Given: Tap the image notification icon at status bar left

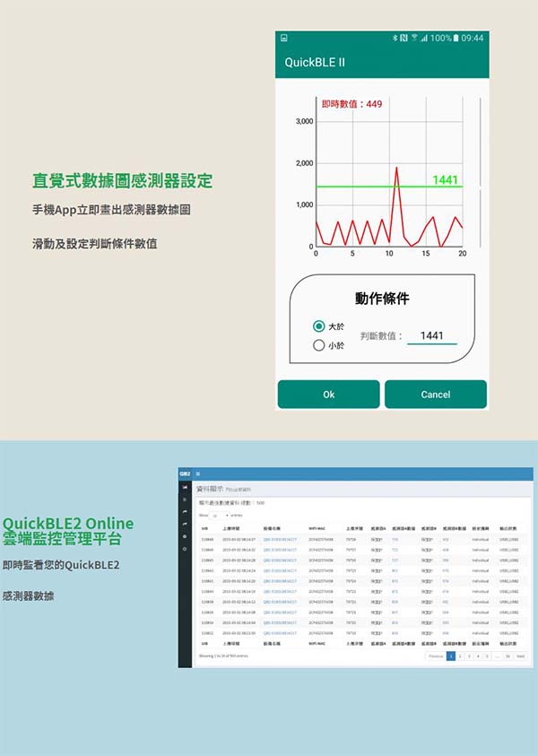Looking at the screenshot, I should click(284, 39).
